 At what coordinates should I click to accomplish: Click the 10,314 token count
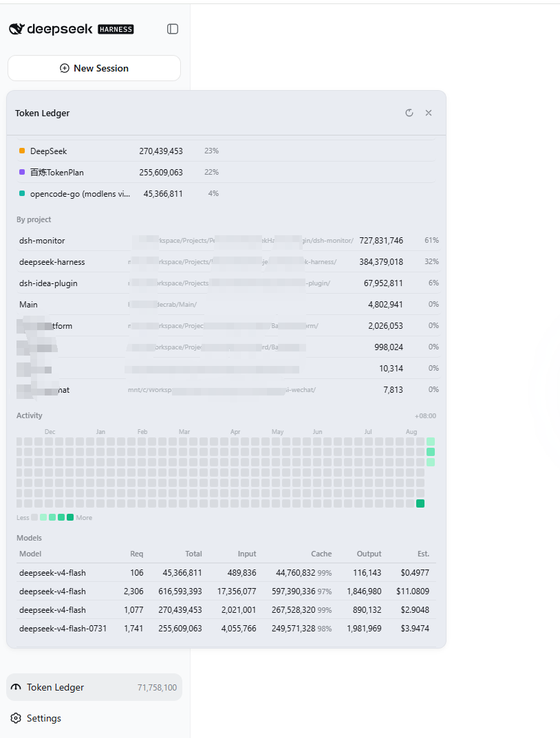point(391,369)
